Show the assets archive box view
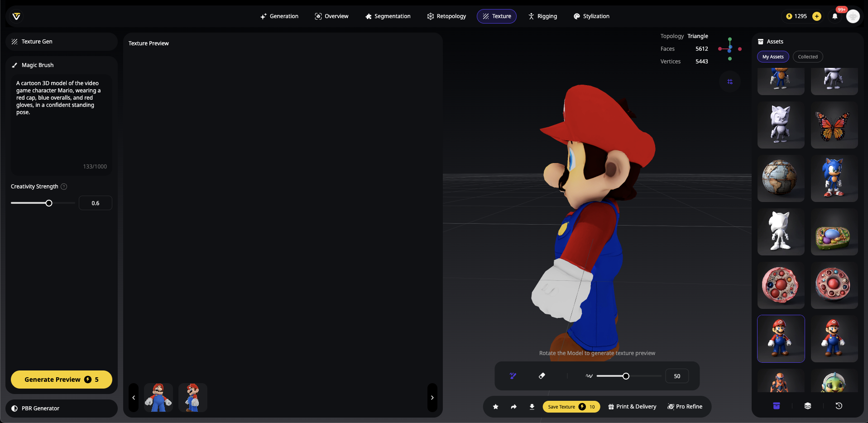 [777, 406]
